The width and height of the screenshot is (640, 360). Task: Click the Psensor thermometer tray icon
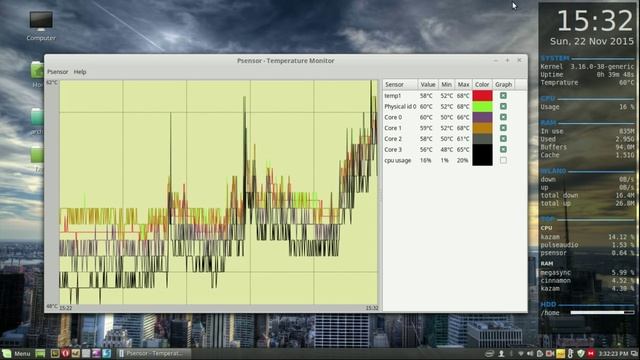(571, 353)
